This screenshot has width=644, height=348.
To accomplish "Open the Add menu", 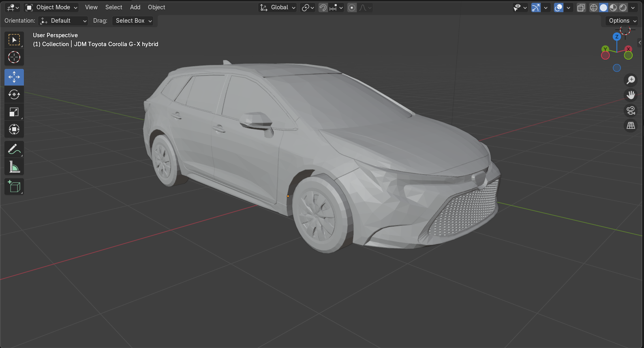I will click(135, 7).
